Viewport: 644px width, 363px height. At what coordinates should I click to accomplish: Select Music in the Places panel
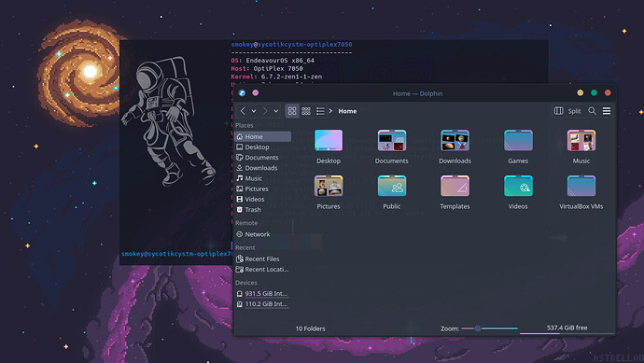(262, 178)
